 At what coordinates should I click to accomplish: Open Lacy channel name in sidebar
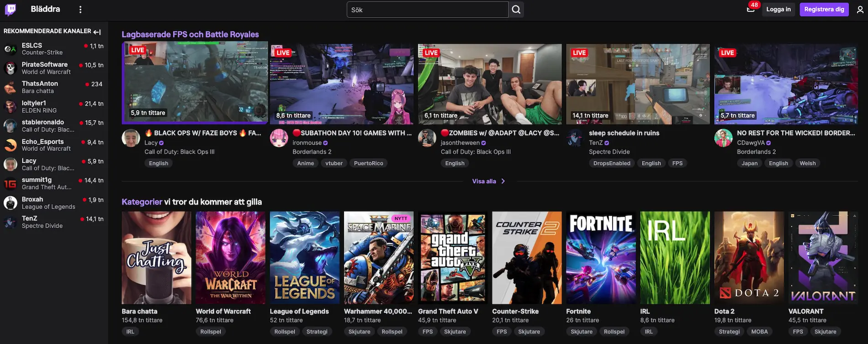(29, 161)
